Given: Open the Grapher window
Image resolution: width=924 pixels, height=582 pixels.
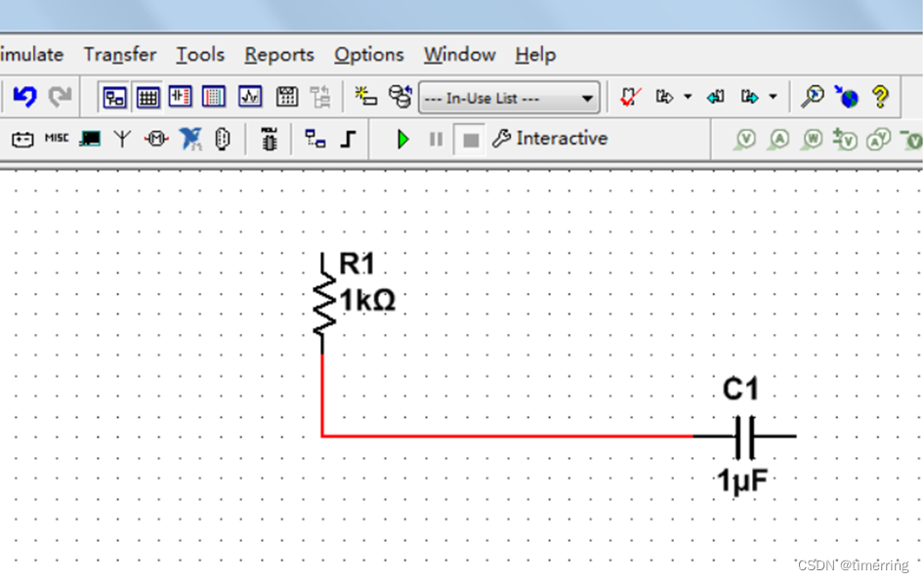Looking at the screenshot, I should [x=250, y=97].
